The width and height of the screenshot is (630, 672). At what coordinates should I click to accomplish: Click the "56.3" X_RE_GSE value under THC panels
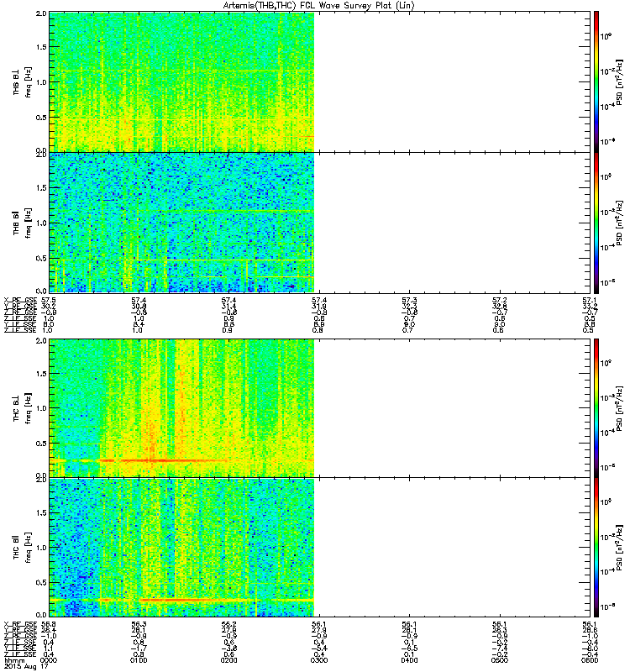click(139, 624)
